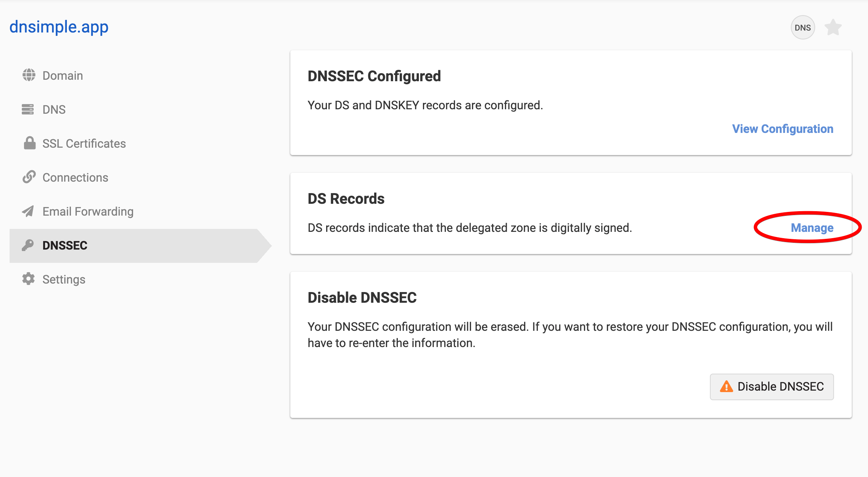The width and height of the screenshot is (868, 477).
Task: Go to the DNS sidebar menu item
Action: [x=54, y=110]
